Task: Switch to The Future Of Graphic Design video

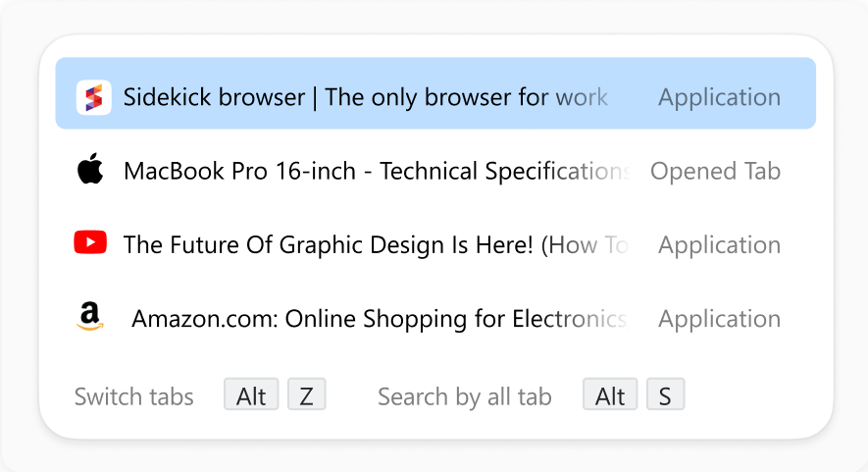Action: pos(435,244)
